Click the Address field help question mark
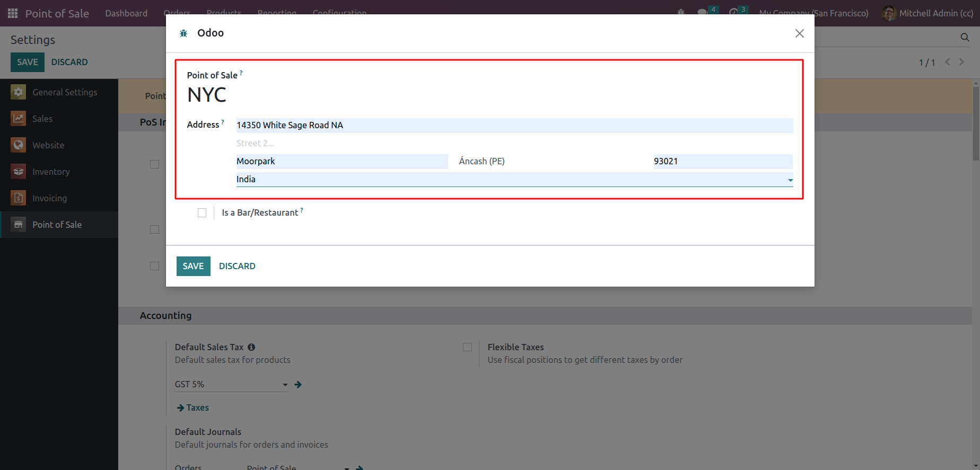This screenshot has height=470, width=980. [223, 122]
